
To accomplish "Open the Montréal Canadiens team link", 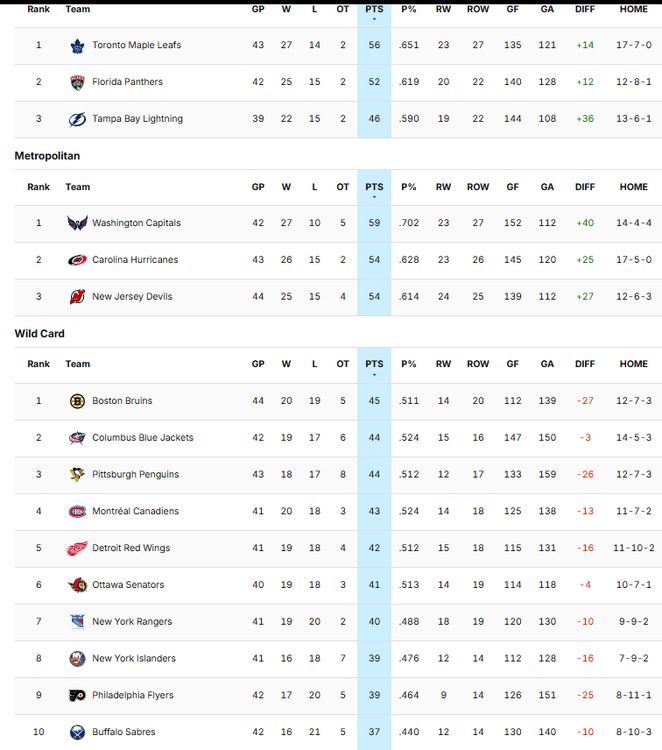I will click(135, 511).
